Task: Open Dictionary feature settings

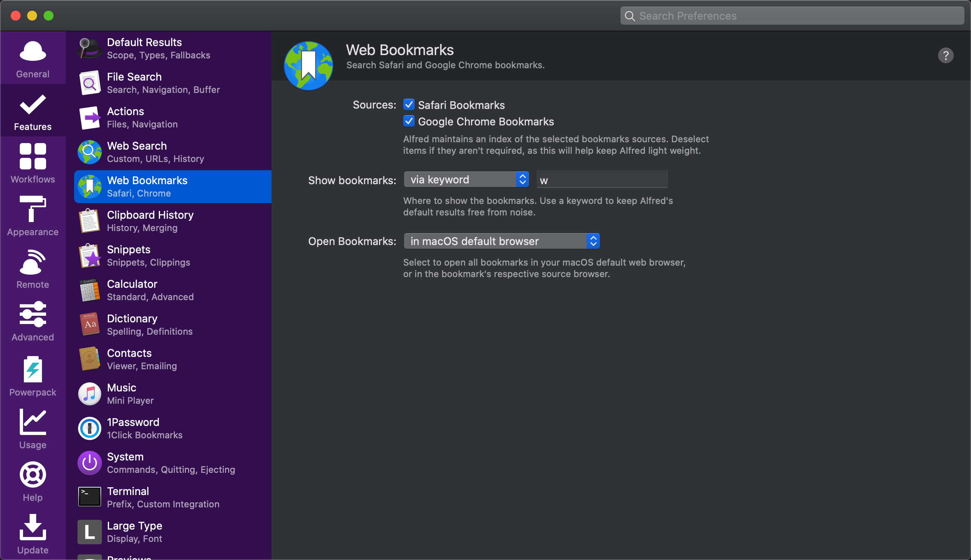Action: point(173,325)
